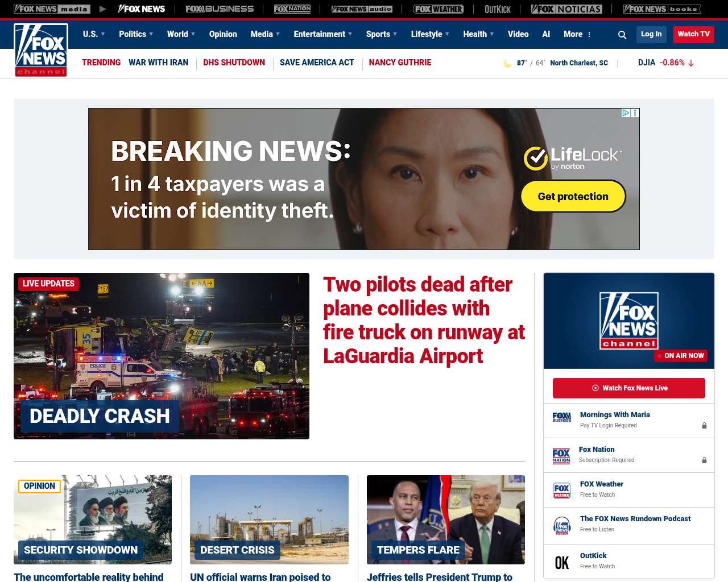Open the OutKick sidebar link
The image size is (728, 582).
click(593, 556)
